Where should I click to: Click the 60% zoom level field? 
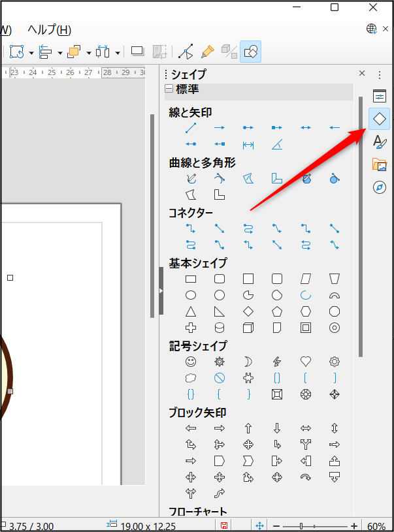[376, 526]
